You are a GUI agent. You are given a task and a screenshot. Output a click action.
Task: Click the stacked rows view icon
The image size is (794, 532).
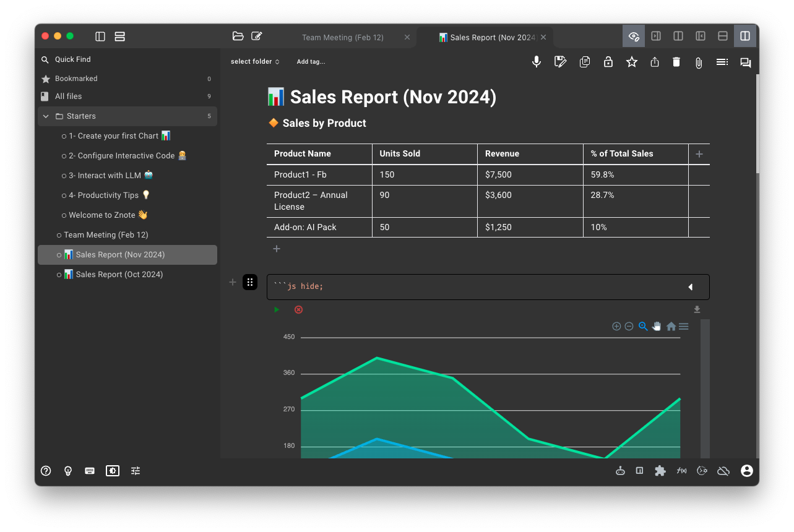click(120, 36)
